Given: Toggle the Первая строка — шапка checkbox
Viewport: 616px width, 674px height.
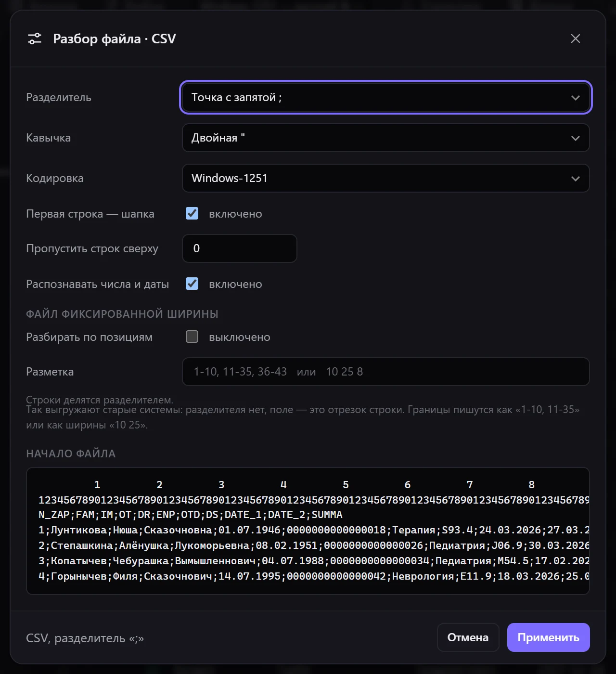Looking at the screenshot, I should (x=192, y=213).
